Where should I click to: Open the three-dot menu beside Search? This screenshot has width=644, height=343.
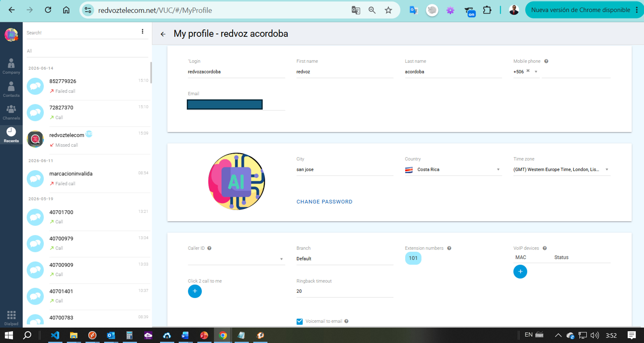(x=143, y=31)
